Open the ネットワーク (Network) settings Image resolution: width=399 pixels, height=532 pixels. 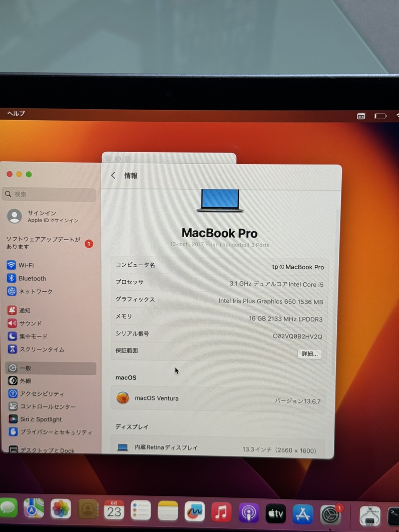tap(35, 291)
